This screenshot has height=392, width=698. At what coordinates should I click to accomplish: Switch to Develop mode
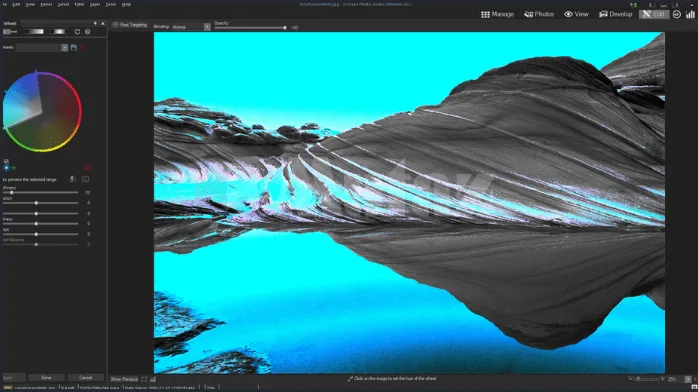(616, 14)
